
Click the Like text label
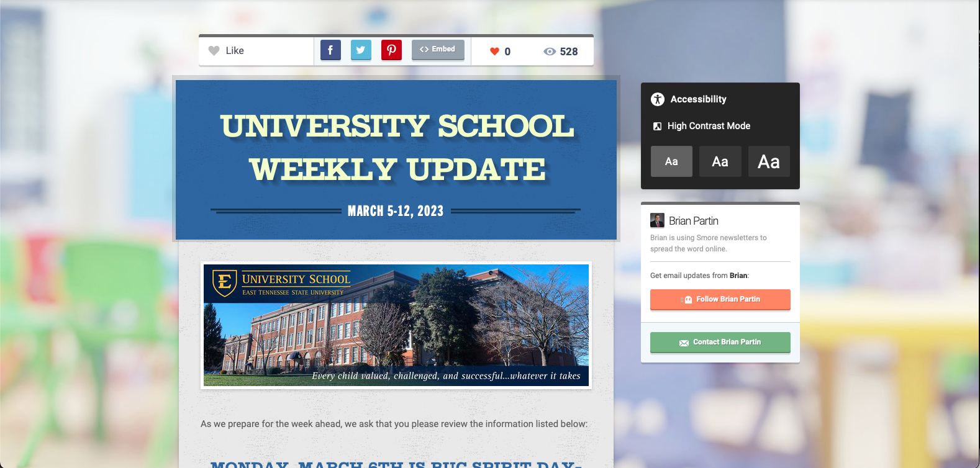pyautogui.click(x=235, y=51)
